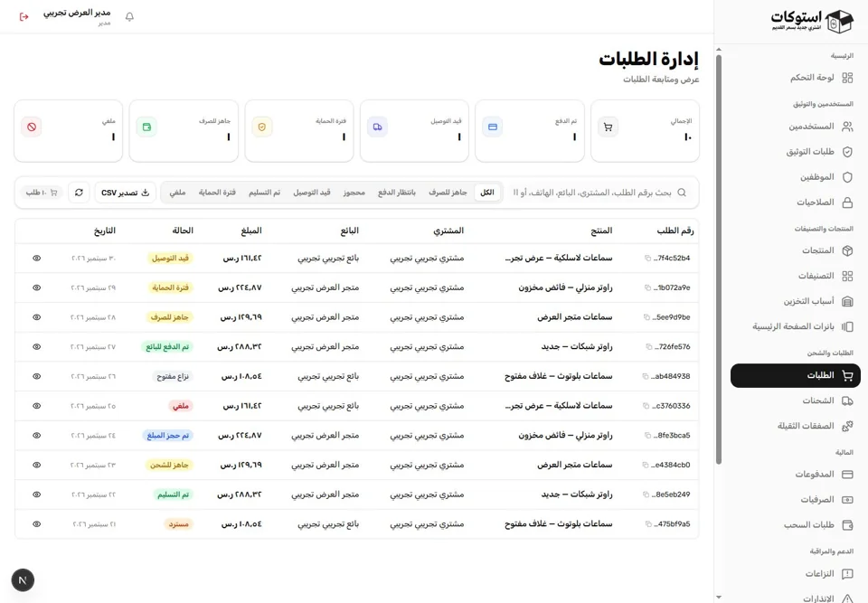Image resolution: width=868 pixels, height=603 pixels.
Task: Copy order ID c3760336 icon
Action: [x=646, y=406]
